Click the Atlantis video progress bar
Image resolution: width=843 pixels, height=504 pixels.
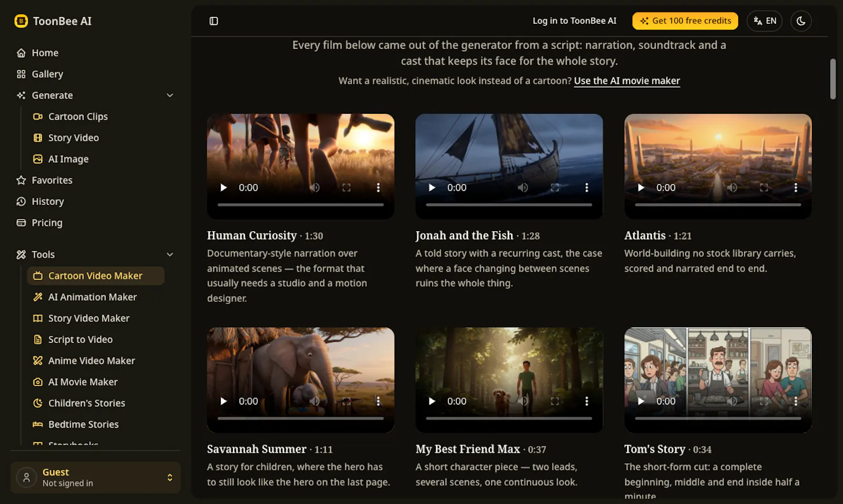coord(718,205)
